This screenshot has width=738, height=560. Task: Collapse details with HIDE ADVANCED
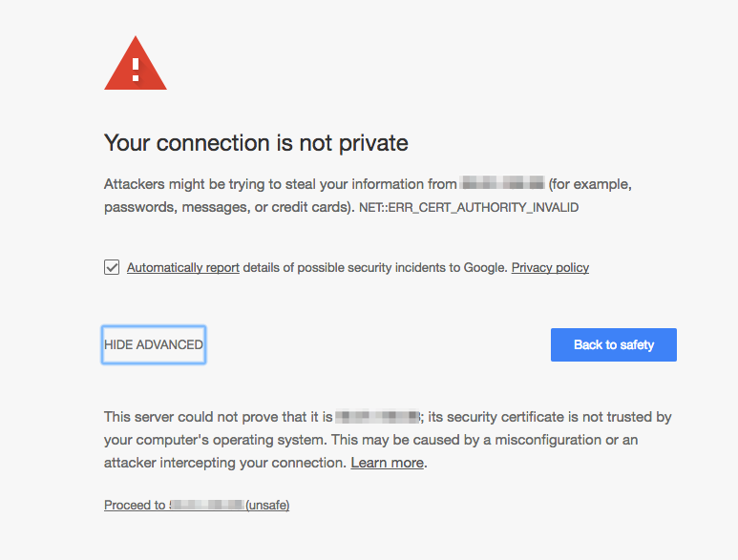point(154,344)
